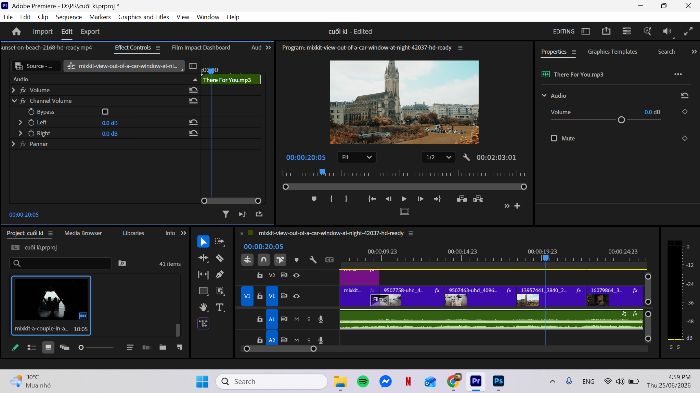700x393 pixels.
Task: Select the Slip tool
Action: point(203,275)
